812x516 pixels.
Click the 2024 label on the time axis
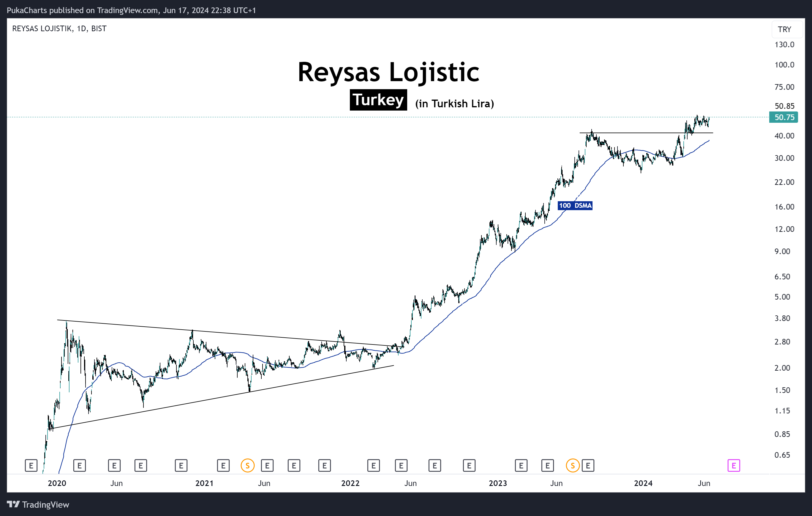[643, 483]
